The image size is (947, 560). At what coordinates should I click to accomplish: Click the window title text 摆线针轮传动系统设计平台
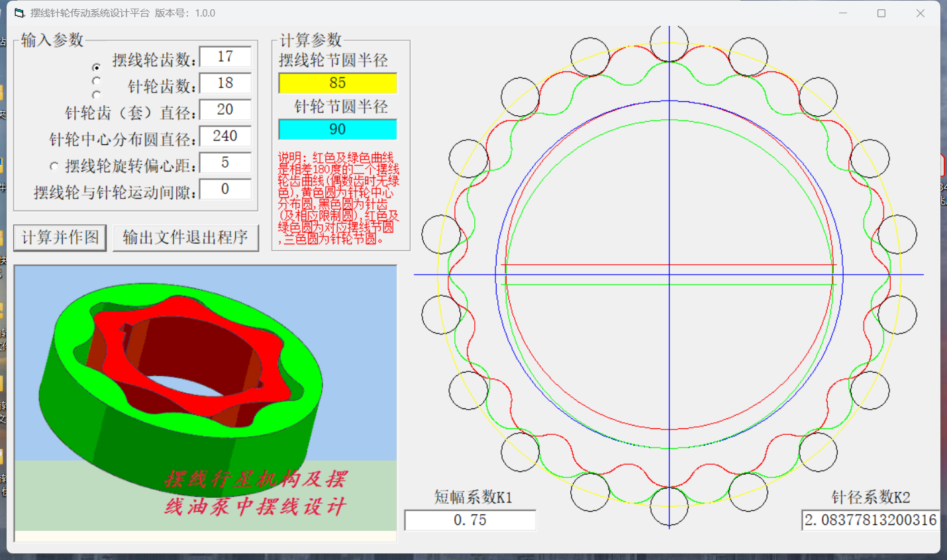(90, 13)
